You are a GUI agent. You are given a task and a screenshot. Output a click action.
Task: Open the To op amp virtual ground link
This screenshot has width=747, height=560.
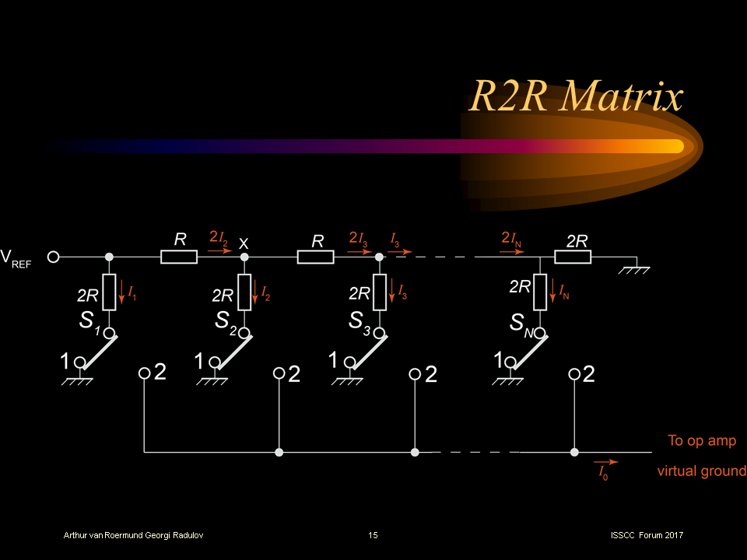[700, 455]
